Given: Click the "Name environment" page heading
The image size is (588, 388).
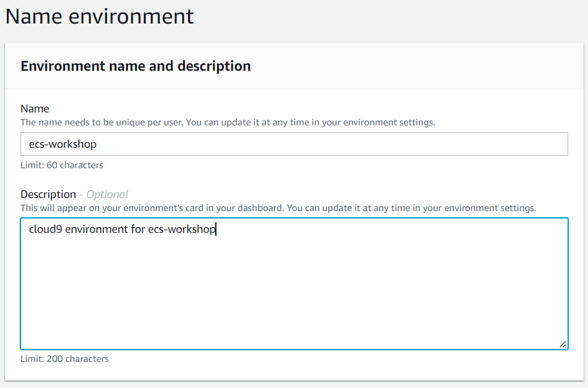Looking at the screenshot, I should pos(100,16).
